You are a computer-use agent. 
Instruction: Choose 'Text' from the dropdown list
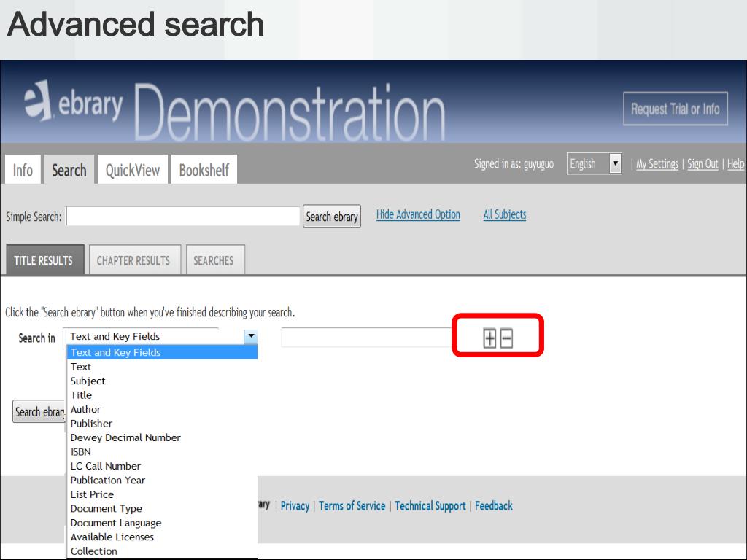pos(162,367)
